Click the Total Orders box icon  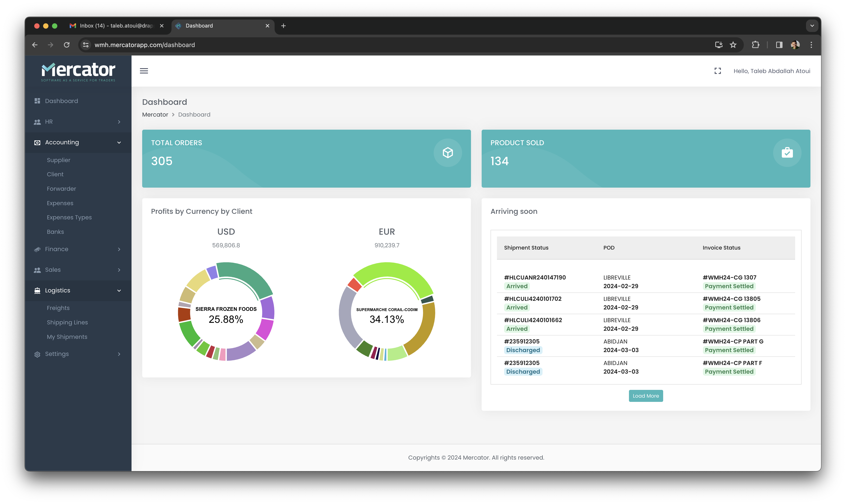click(x=447, y=153)
